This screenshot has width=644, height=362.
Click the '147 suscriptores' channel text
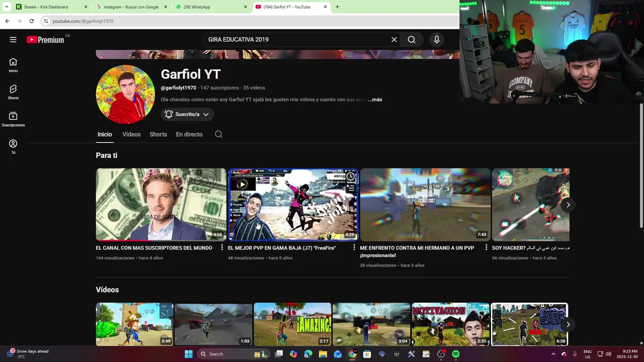tap(219, 88)
